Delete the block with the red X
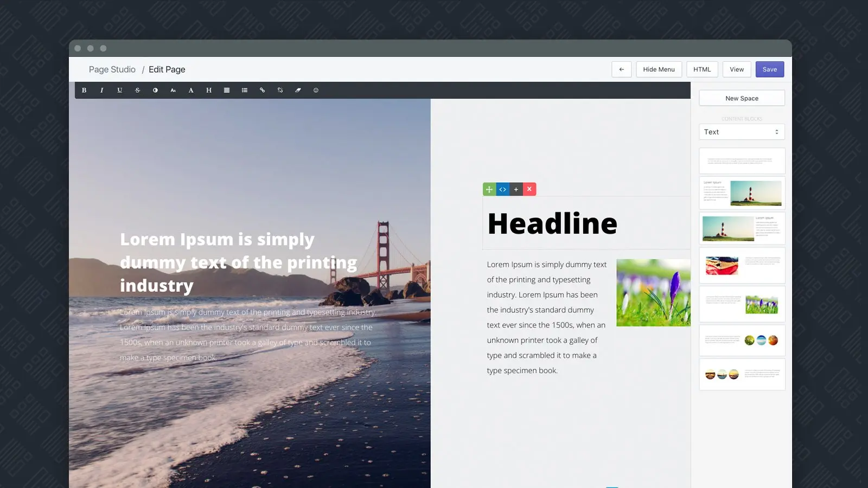 (x=529, y=189)
